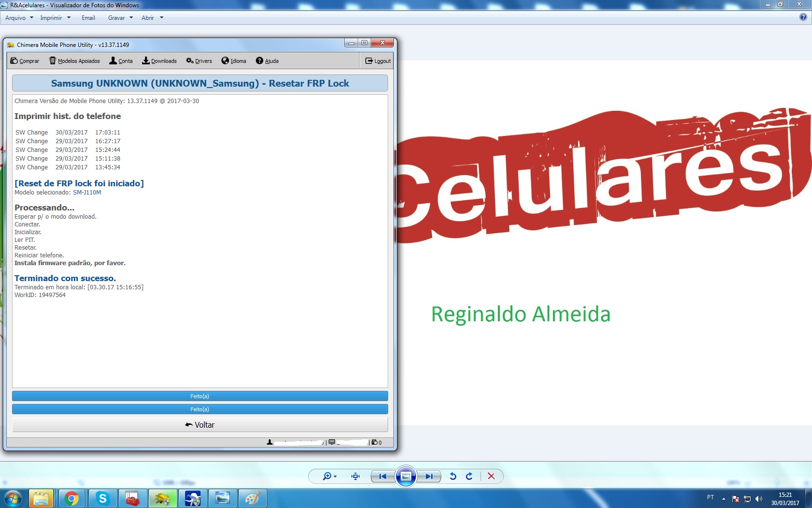812x508 pixels.
Task: Open the Photo Viewer taskbar icon
Action: click(x=222, y=498)
